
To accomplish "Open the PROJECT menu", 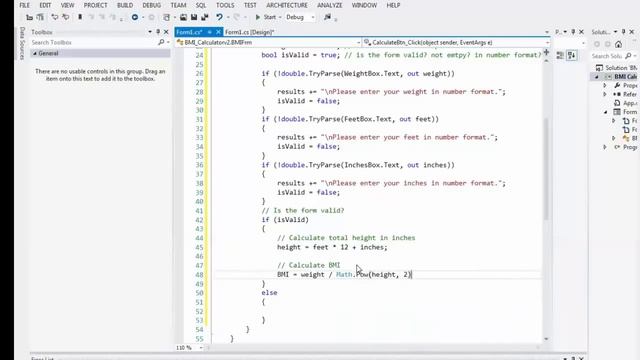I will point(96,5).
